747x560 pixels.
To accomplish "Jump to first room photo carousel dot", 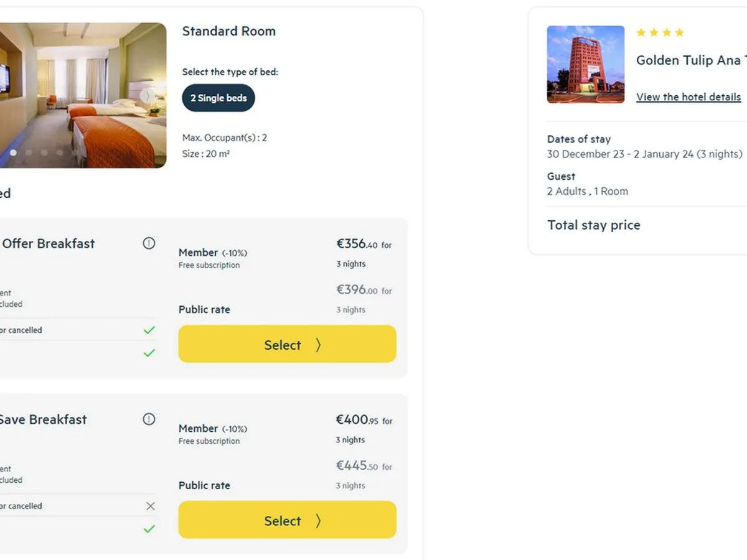I will tap(13, 152).
